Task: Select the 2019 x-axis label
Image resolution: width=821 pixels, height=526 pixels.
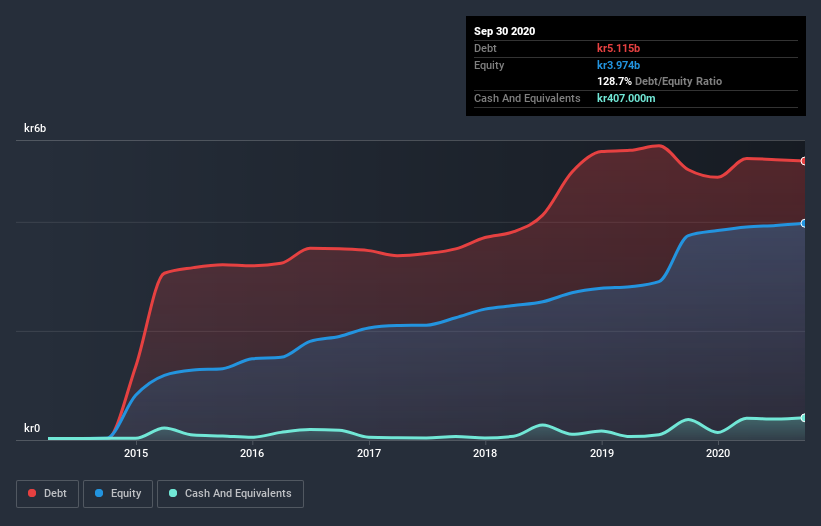Action: click(x=602, y=453)
